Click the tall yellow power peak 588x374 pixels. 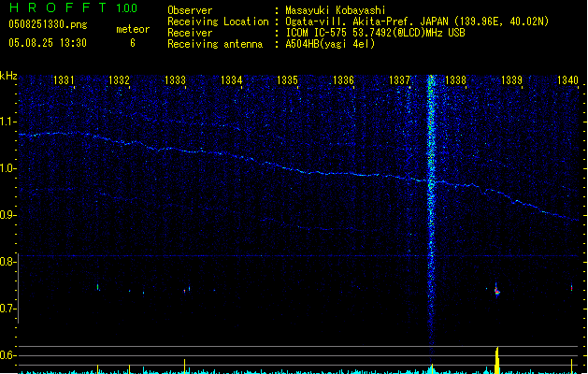[x=497, y=360]
